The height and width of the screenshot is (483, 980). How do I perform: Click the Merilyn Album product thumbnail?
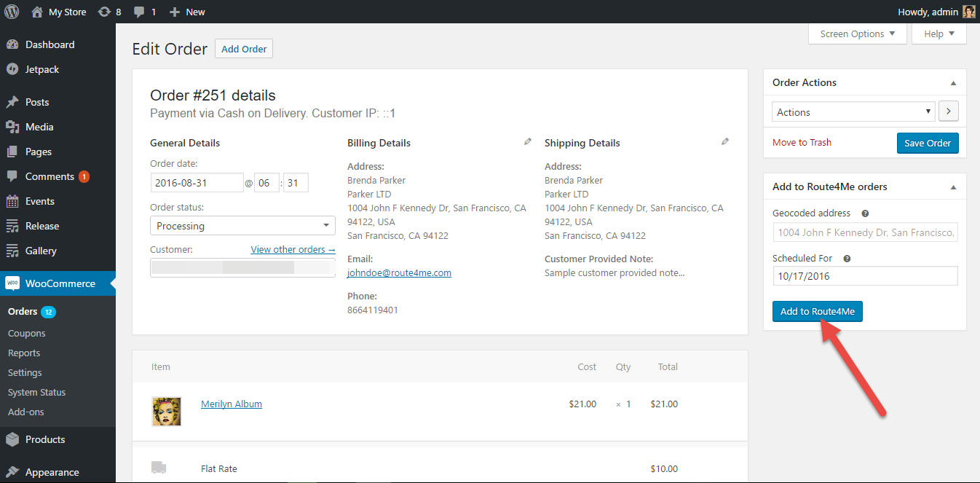pos(166,411)
